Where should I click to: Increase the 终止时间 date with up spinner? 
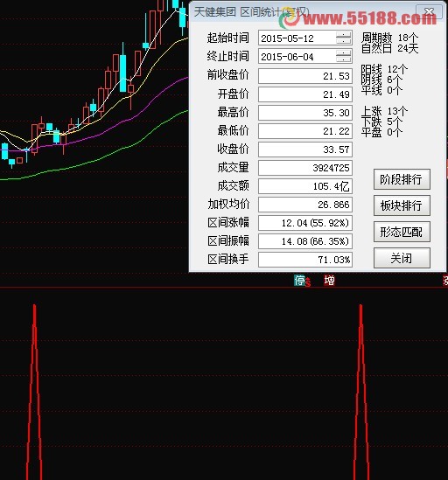point(343,53)
